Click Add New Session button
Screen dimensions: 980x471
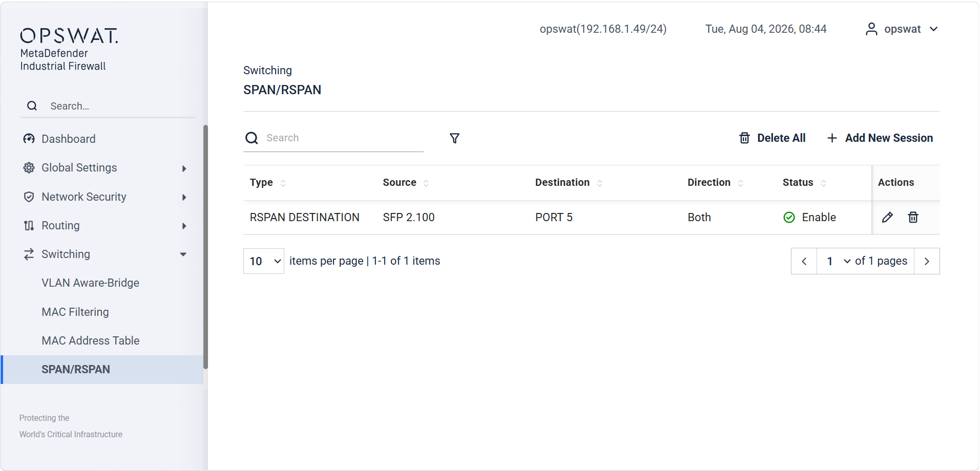click(x=880, y=138)
